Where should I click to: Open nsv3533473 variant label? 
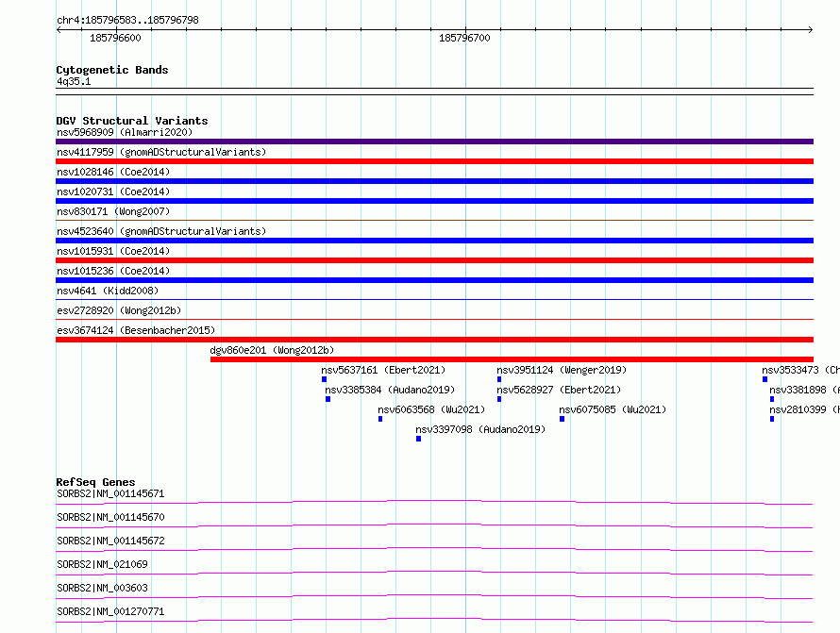point(801,370)
